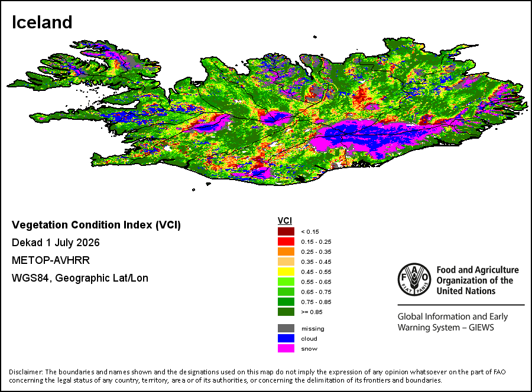Click the FAO circular logo emblem
Image resolution: width=532 pixels, height=392 pixels.
click(414, 279)
